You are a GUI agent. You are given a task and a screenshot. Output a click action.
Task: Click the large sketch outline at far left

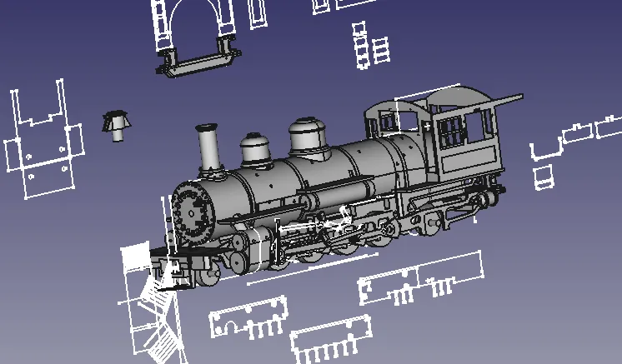point(40,140)
